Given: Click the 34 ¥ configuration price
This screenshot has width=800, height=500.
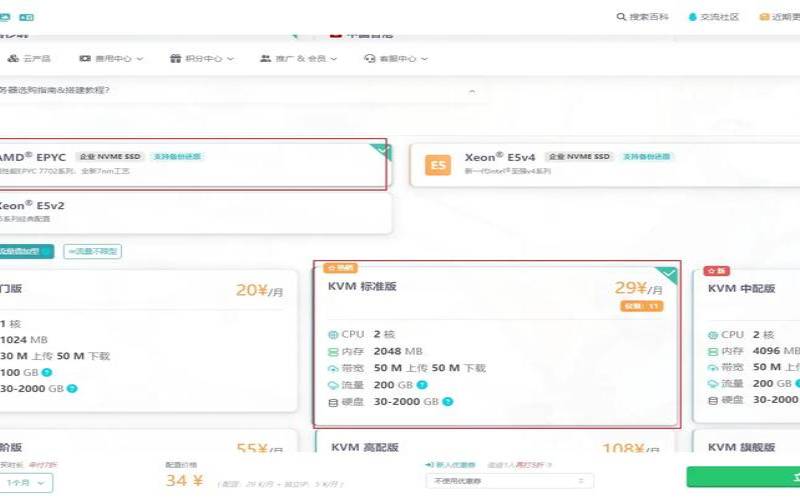Looking at the screenshot, I should 184,481.
